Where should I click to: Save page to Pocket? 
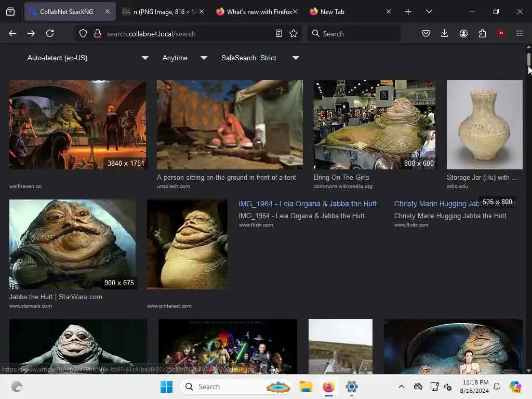coord(426,33)
